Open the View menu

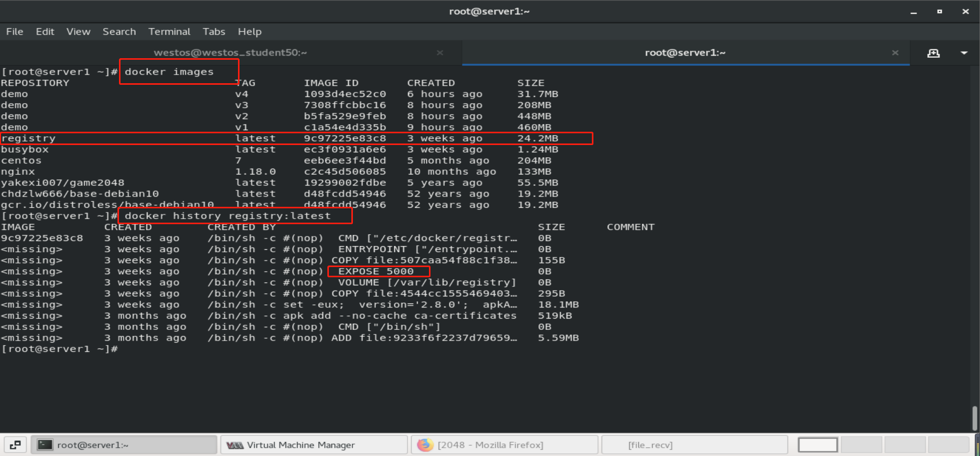point(78,32)
